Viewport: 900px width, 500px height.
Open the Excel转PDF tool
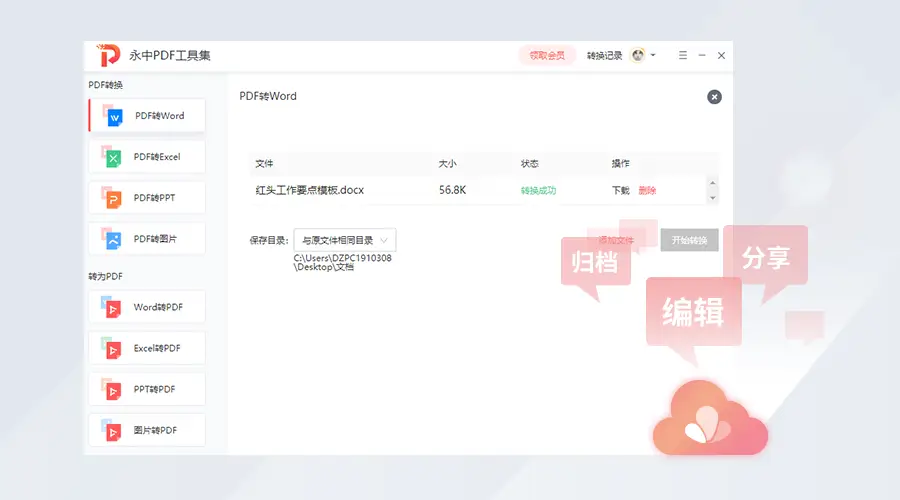[147, 348]
